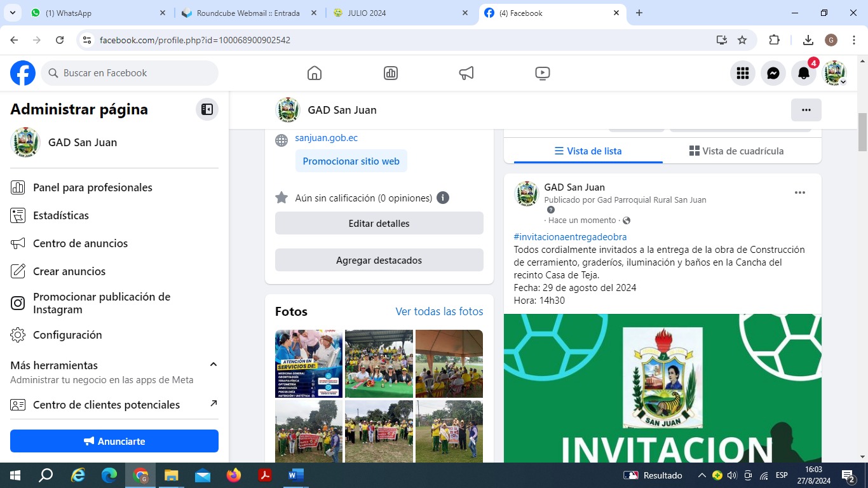Open Facebook Home icon in top navigation
The height and width of the screenshot is (488, 868).
[x=314, y=73]
